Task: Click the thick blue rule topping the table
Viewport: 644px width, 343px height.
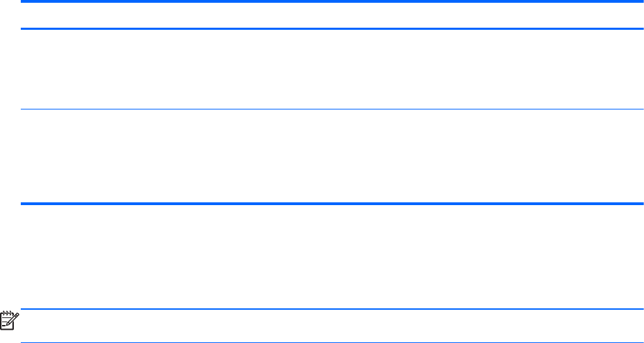Action: pos(332,2)
